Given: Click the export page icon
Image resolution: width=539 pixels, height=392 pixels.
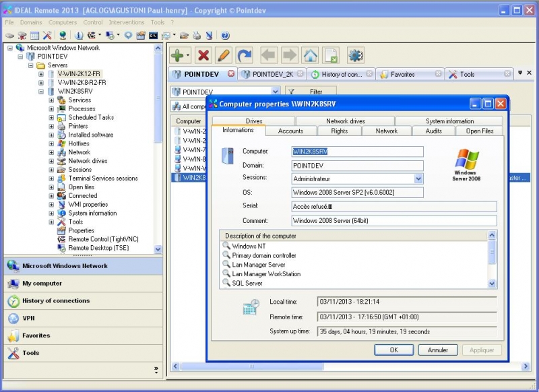Looking at the screenshot, I should click(331, 55).
